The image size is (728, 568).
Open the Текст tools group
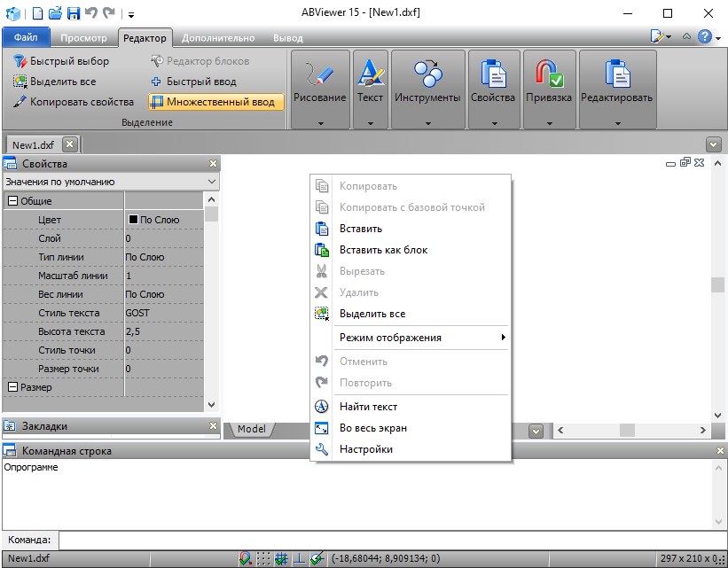pos(370,89)
